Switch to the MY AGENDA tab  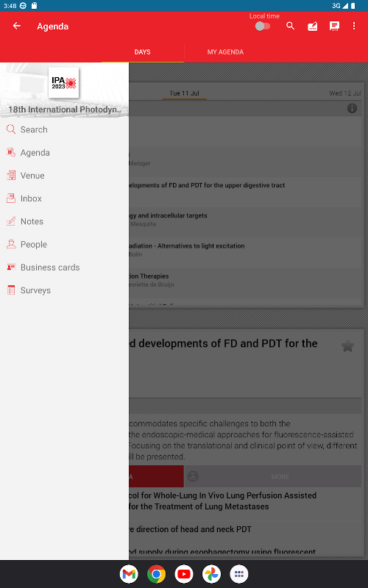click(225, 52)
